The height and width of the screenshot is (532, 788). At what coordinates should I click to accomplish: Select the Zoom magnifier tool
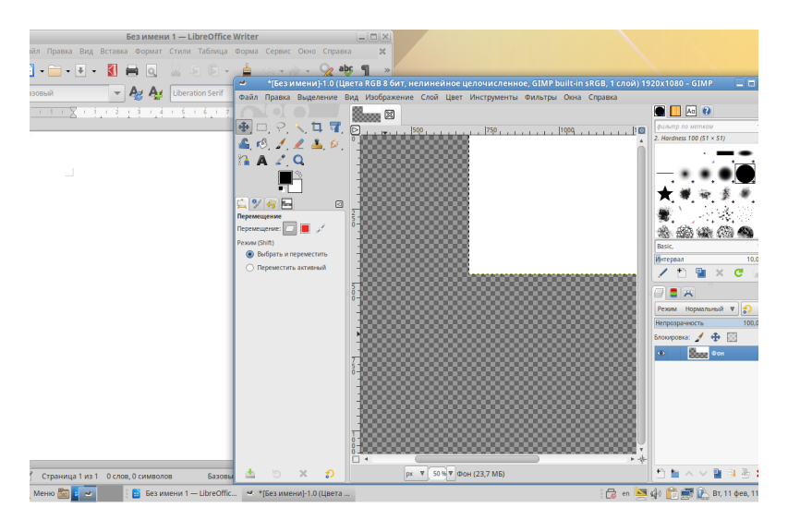(298, 161)
